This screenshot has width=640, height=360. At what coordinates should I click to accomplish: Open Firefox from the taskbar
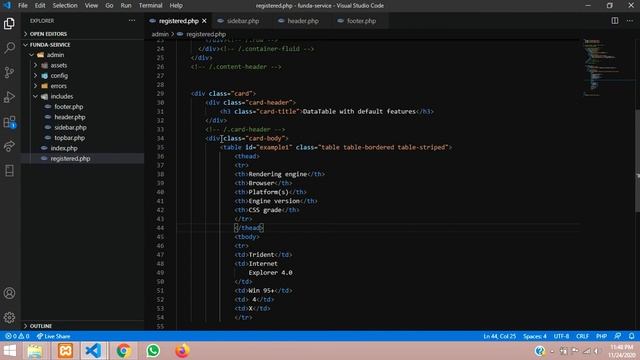[x=182, y=351]
